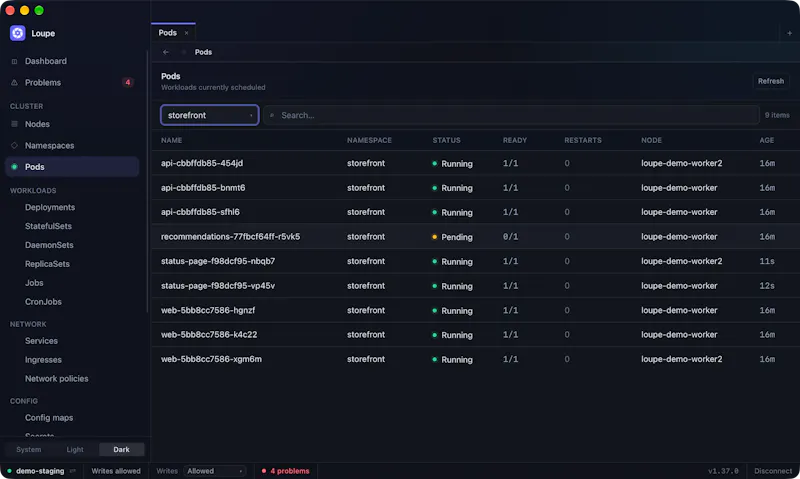Open StatefulSets in the sidebar

[x=48, y=226]
